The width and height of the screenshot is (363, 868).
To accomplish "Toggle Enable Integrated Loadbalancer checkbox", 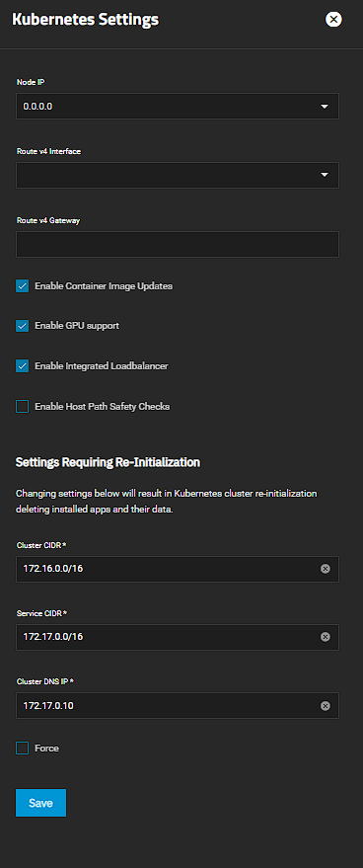I will click(22, 366).
